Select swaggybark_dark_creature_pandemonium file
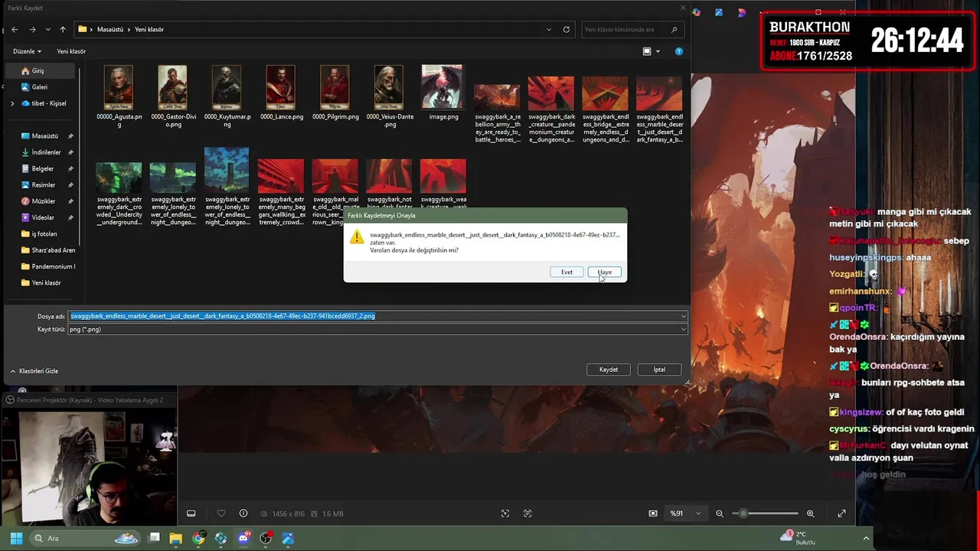980x551 pixels. [x=551, y=109]
